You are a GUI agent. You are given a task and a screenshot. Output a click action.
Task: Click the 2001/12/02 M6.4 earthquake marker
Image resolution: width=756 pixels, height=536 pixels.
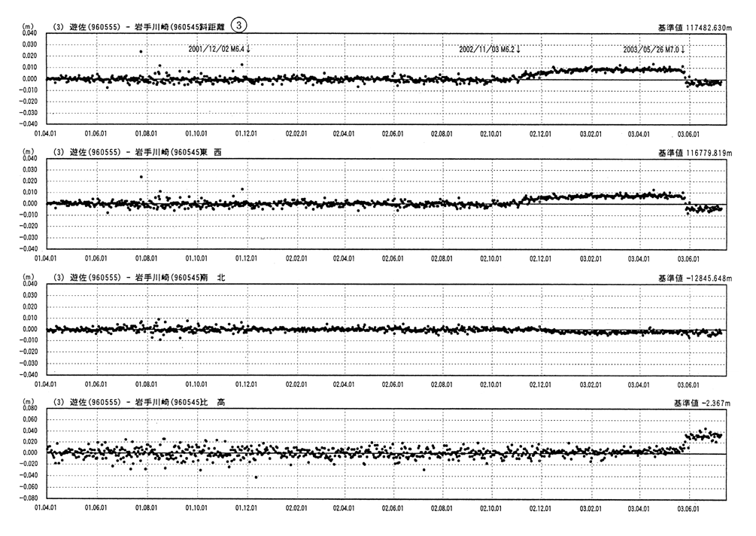[220, 49]
